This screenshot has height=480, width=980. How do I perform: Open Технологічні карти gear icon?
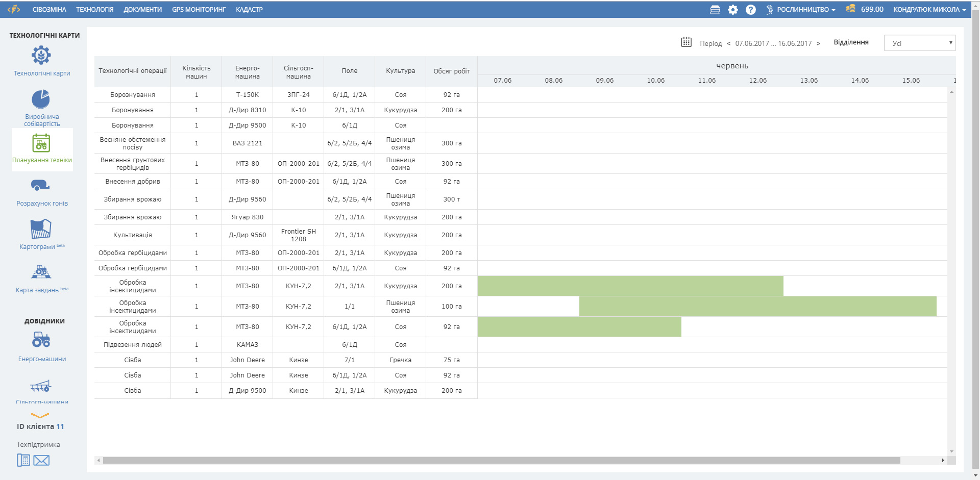(x=41, y=55)
